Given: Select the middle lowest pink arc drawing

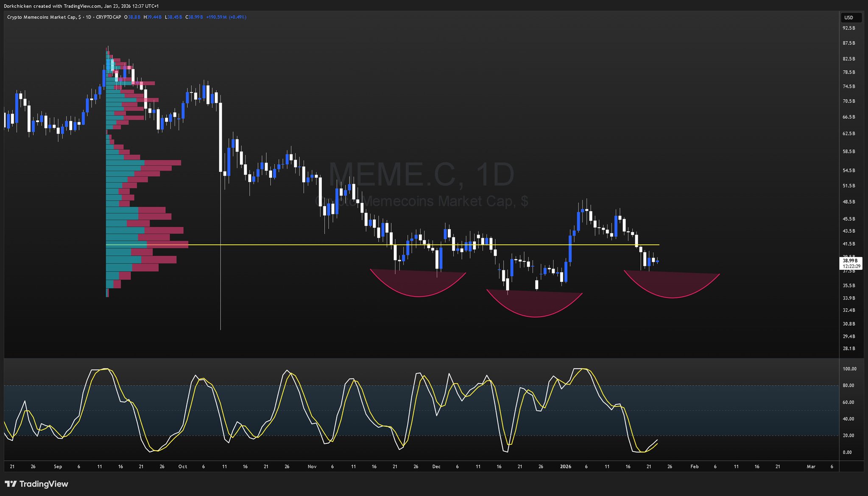Looking at the screenshot, I should (535, 316).
